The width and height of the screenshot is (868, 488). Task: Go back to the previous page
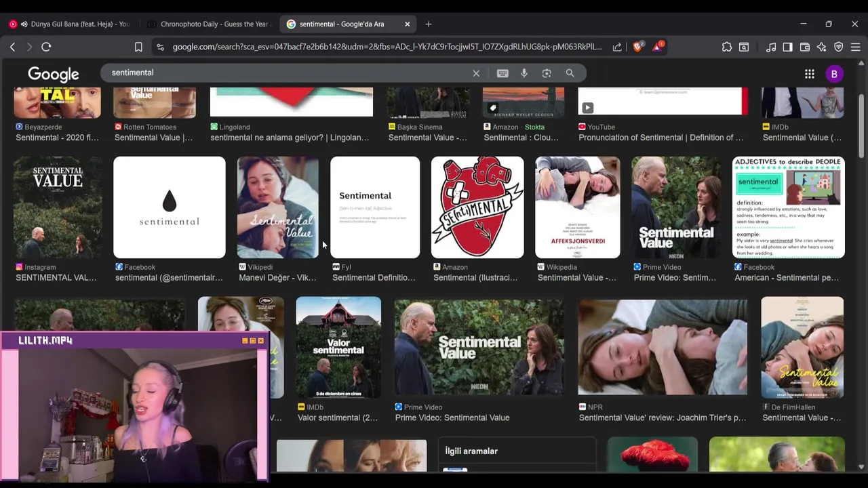coord(12,47)
